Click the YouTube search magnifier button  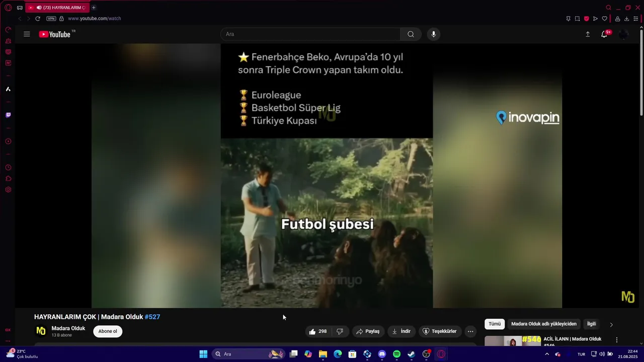411,34
